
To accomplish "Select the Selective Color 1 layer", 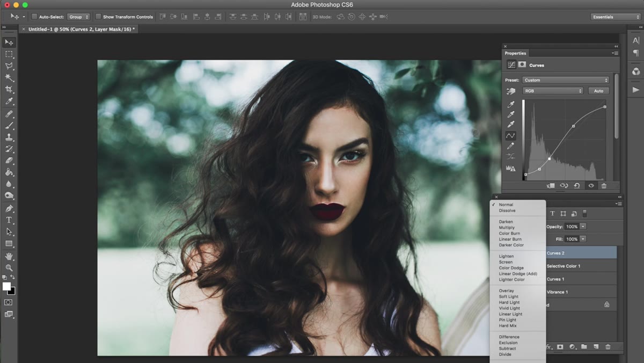I will coord(581,266).
